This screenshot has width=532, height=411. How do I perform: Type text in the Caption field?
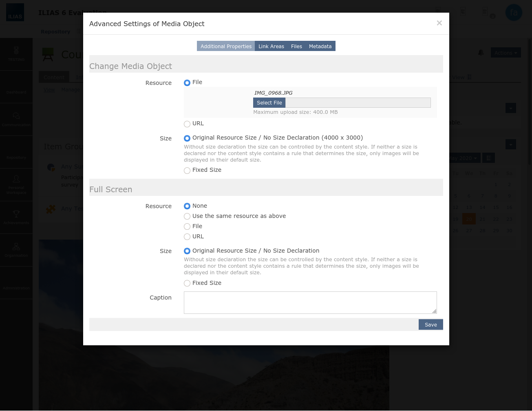point(310,302)
